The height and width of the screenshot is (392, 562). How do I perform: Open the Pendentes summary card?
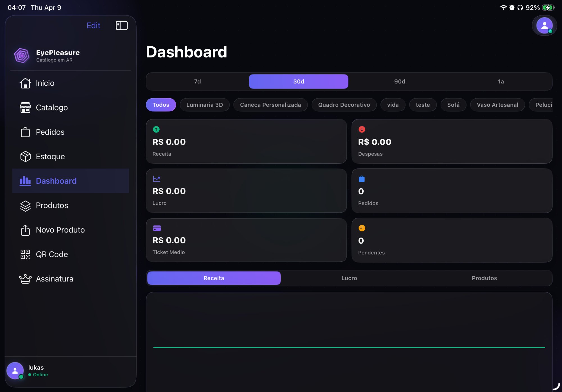(x=452, y=240)
